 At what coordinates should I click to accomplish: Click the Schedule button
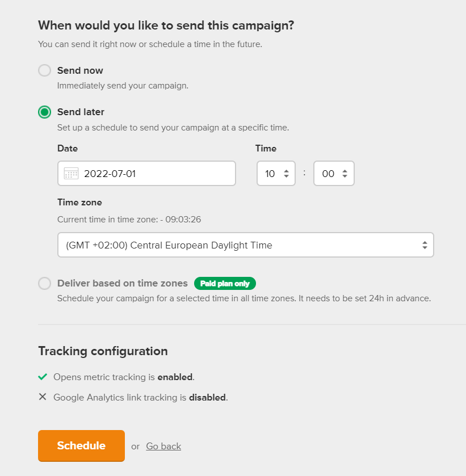point(81,445)
